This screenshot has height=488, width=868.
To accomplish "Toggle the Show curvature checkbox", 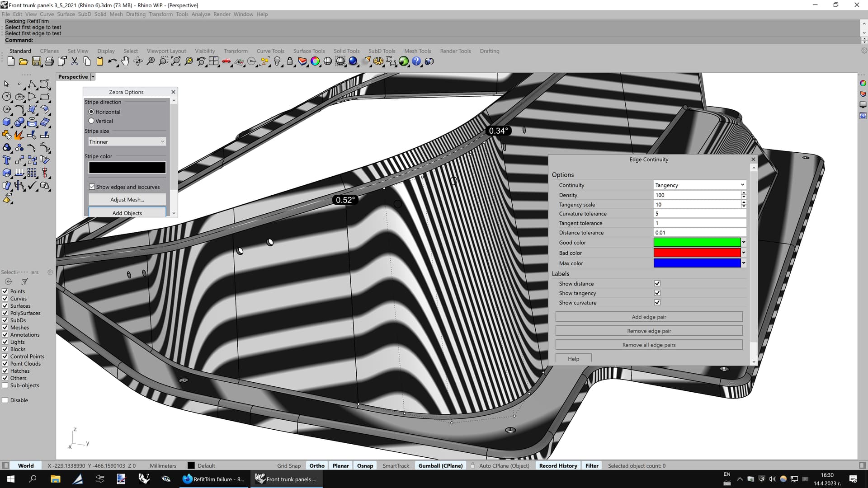I will 657,303.
